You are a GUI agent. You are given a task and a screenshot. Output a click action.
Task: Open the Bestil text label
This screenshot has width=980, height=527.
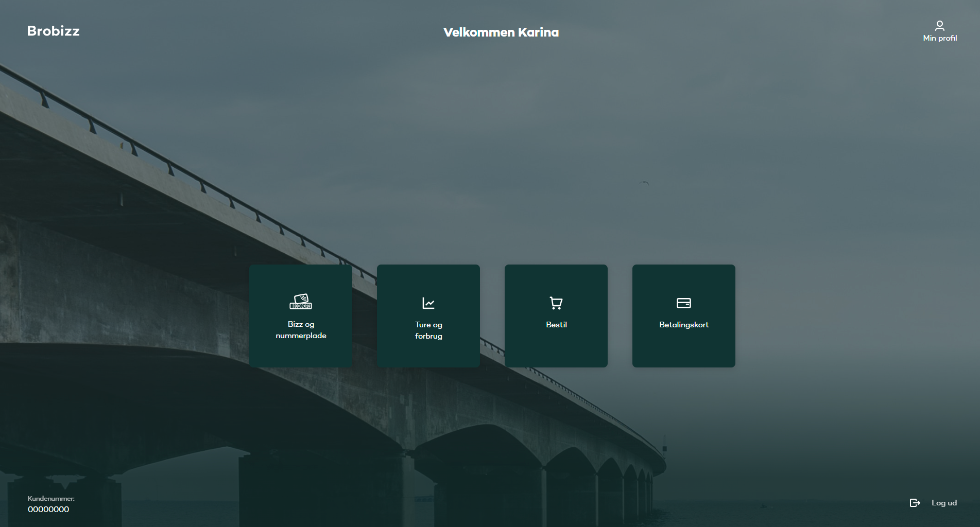(556, 325)
